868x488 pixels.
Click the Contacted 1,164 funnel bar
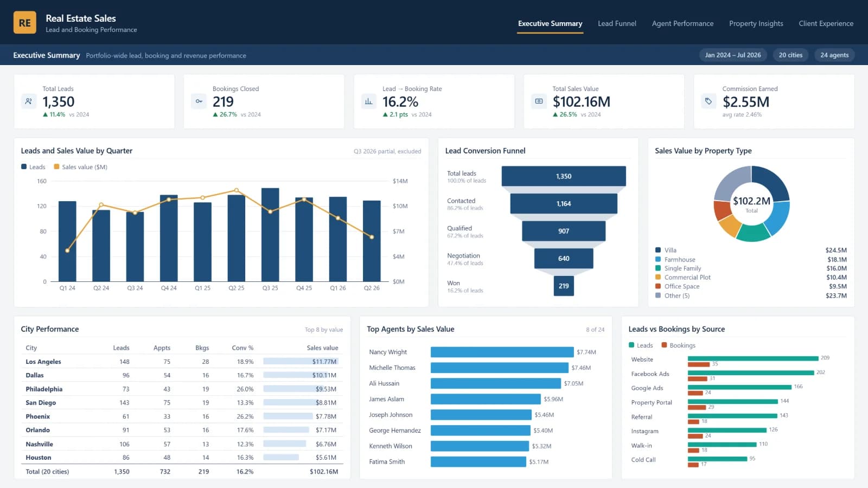click(x=564, y=204)
